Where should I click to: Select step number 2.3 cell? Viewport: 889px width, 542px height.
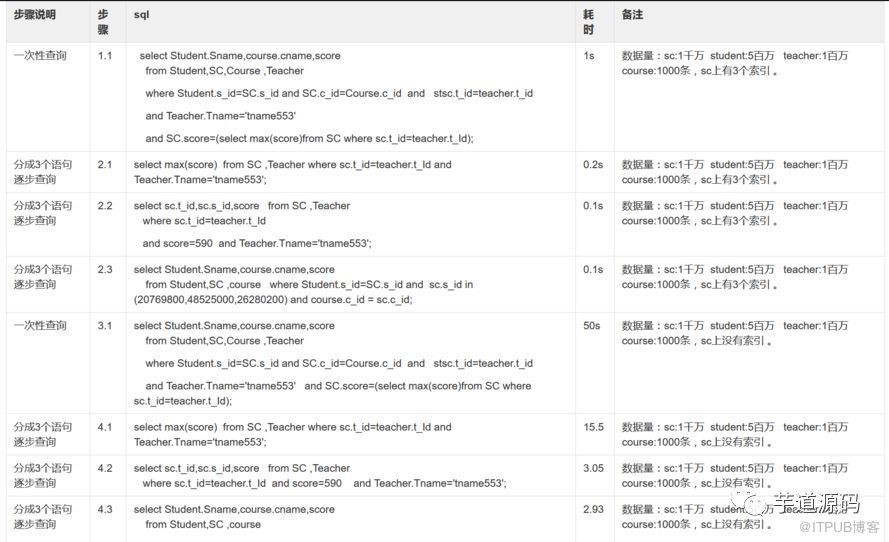coord(105,269)
